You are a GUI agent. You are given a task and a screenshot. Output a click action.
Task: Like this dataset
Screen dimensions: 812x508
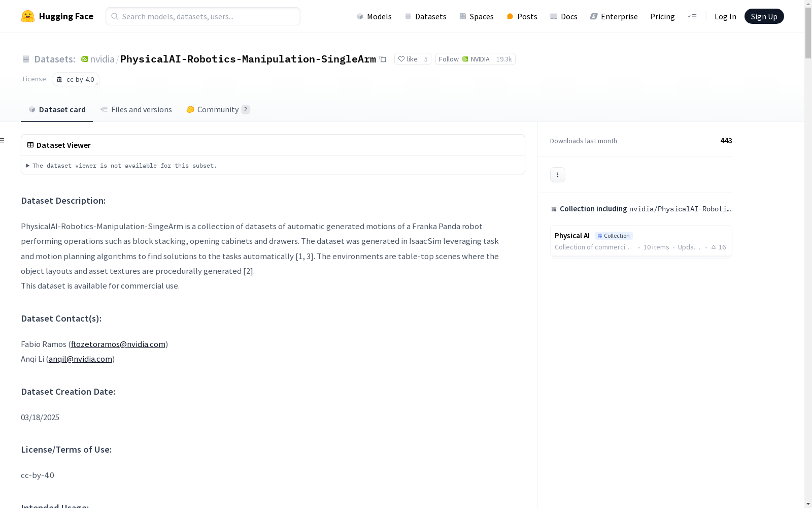click(x=408, y=59)
